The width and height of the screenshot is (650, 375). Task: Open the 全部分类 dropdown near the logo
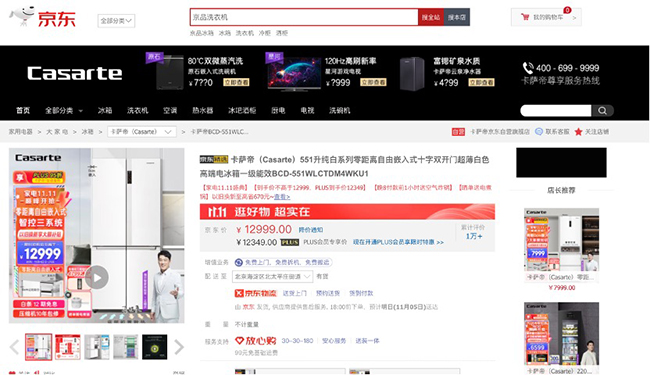(116, 21)
